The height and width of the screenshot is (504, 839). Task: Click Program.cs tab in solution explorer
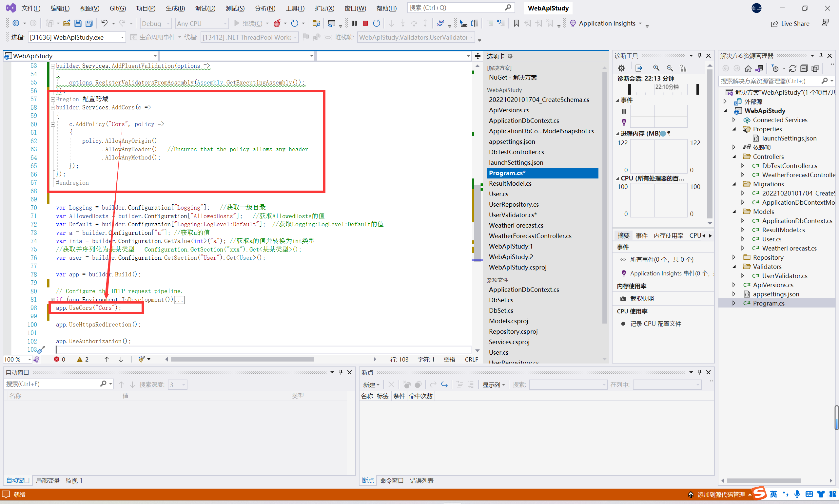770,303
